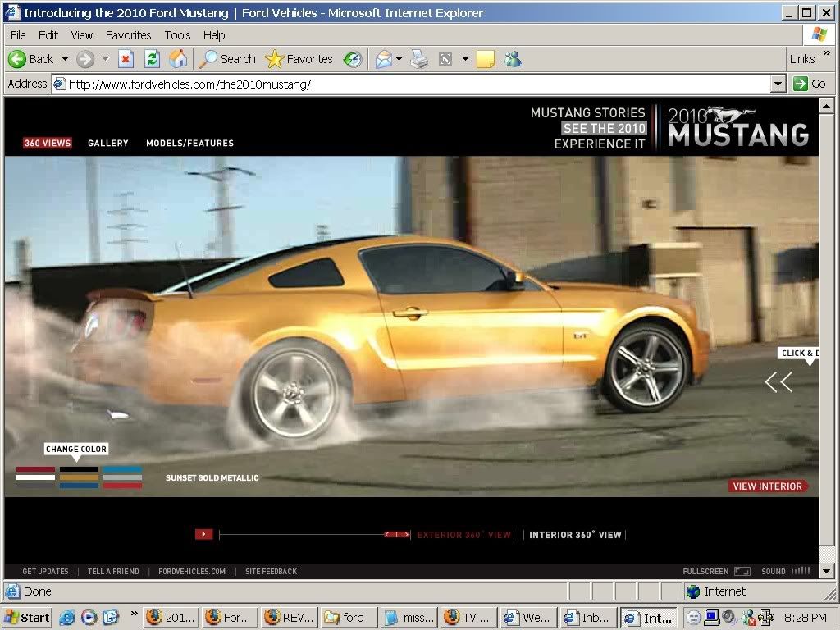Open the Gallery section
The width and height of the screenshot is (840, 630).
(x=108, y=143)
